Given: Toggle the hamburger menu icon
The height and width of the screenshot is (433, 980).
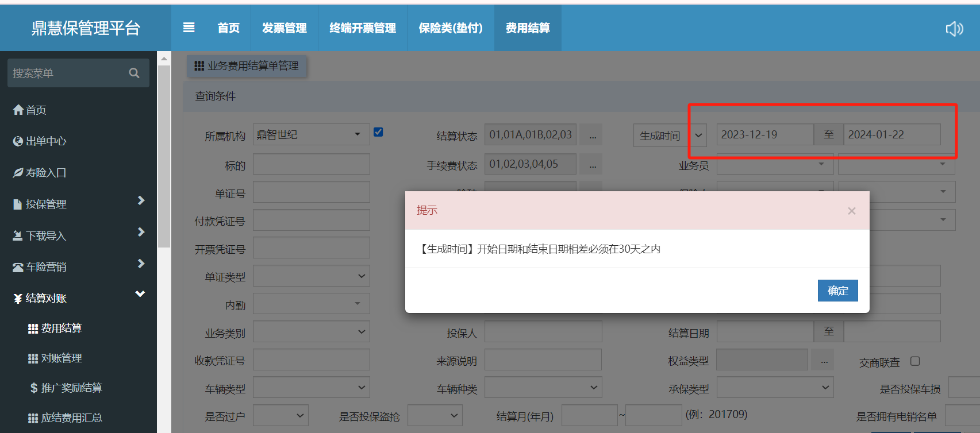Looking at the screenshot, I should (189, 28).
